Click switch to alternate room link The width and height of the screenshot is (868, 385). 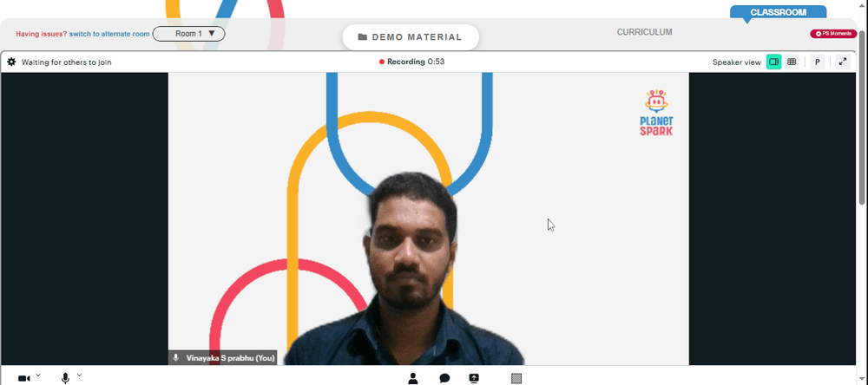[x=109, y=34]
